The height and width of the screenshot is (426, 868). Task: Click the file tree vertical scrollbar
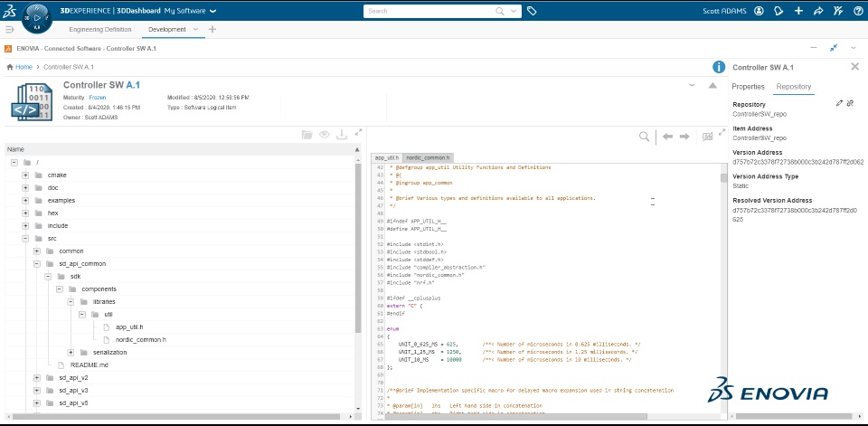pos(358,250)
